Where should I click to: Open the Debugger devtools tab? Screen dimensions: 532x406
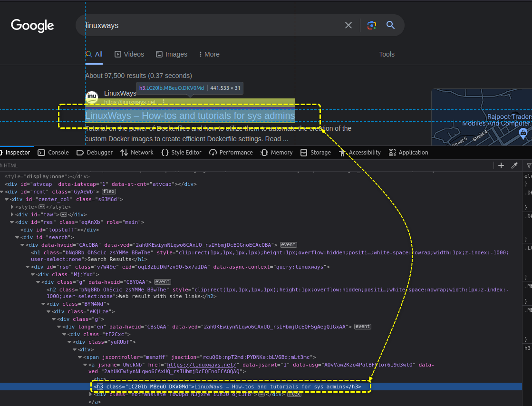[95, 153]
